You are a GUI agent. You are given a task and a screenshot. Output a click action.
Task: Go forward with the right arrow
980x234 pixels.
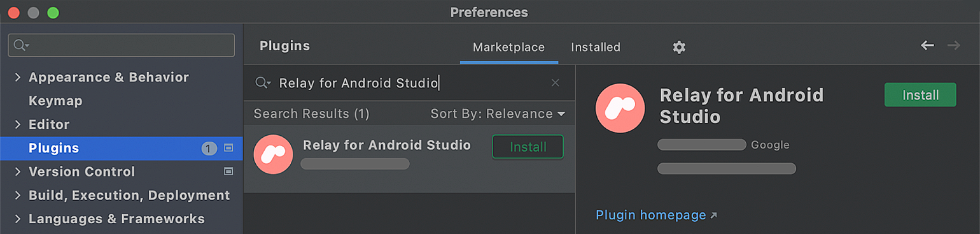tap(953, 45)
